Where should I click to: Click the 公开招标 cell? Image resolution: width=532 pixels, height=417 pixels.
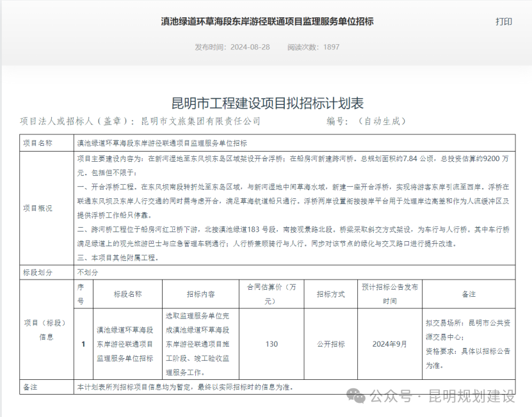coord(330,344)
